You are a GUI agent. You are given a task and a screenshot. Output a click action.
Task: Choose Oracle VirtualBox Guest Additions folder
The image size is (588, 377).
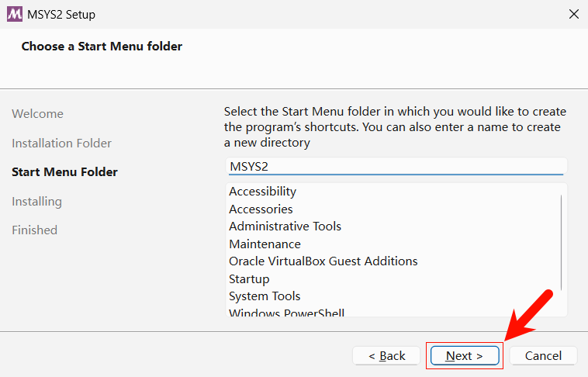coord(323,261)
